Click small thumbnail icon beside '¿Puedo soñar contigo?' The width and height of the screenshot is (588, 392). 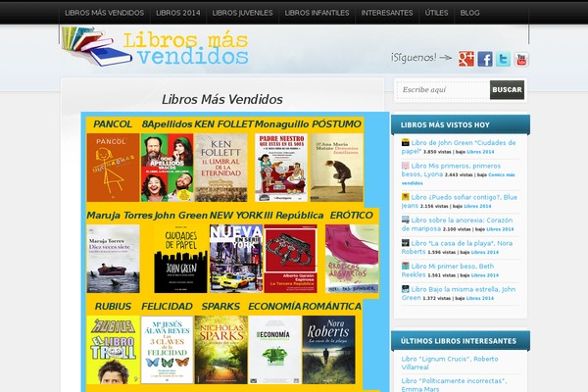tap(406, 197)
